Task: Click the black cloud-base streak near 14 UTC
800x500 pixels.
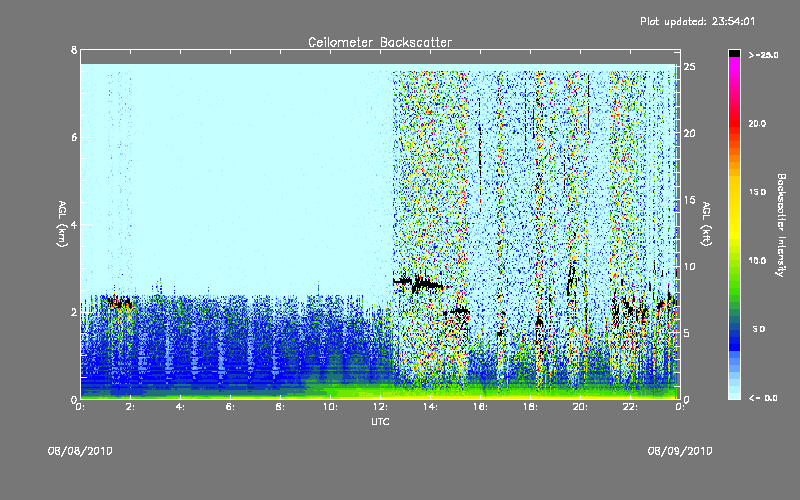Action: click(x=426, y=284)
